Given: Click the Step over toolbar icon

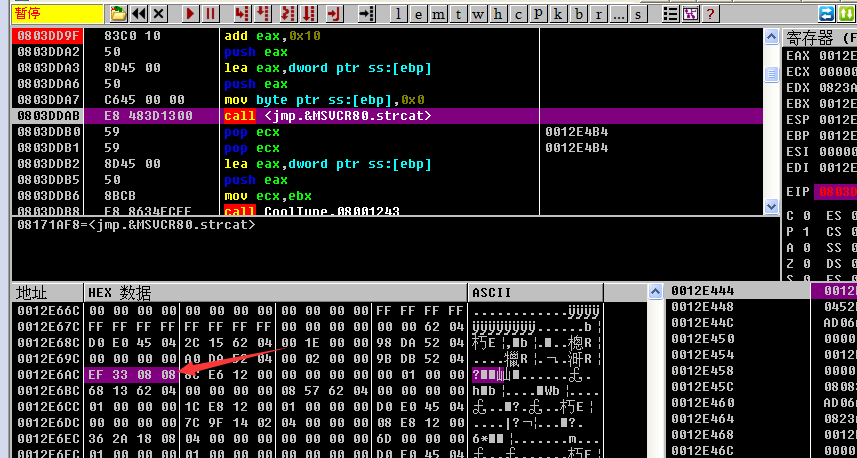Looking at the screenshot, I should point(262,14).
